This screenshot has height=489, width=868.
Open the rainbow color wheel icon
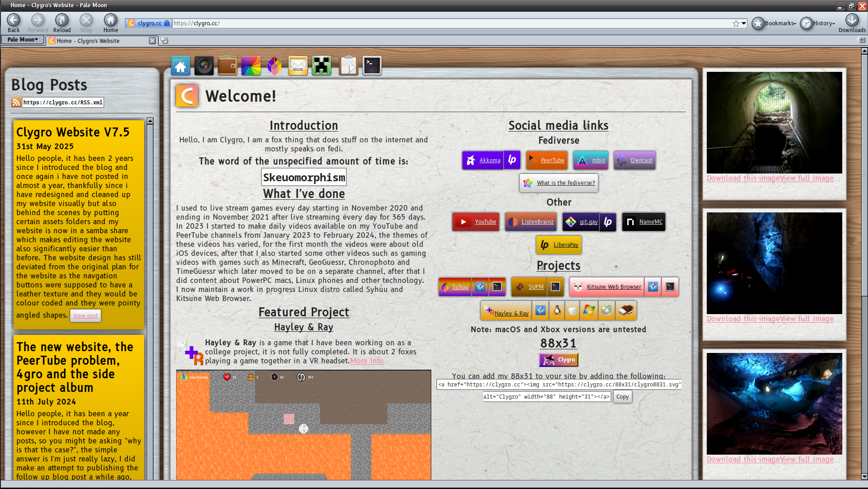(251, 66)
